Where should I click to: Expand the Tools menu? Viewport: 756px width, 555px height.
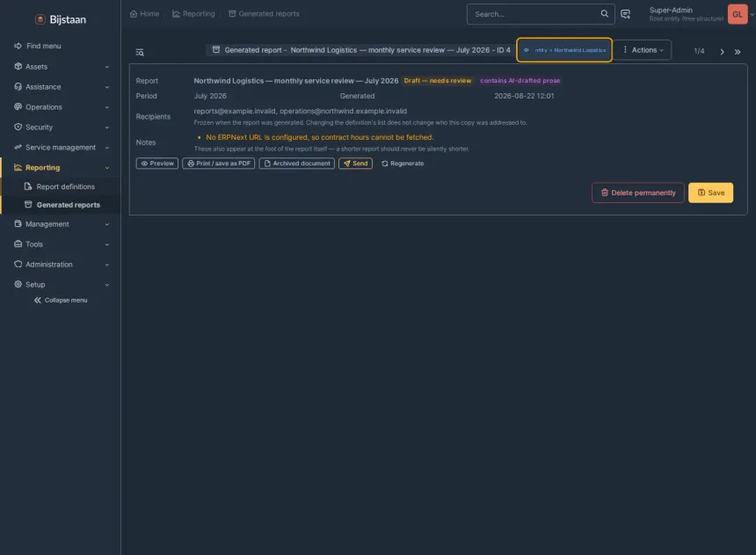[x=61, y=245]
